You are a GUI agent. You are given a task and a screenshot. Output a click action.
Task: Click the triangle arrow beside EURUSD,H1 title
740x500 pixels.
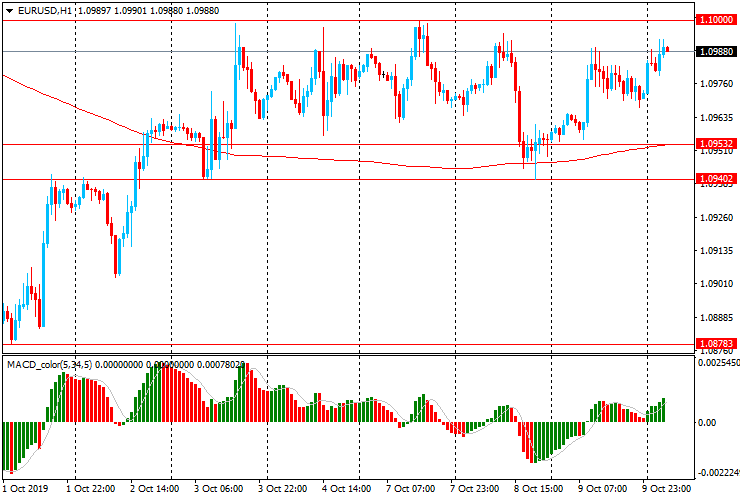click(x=8, y=10)
